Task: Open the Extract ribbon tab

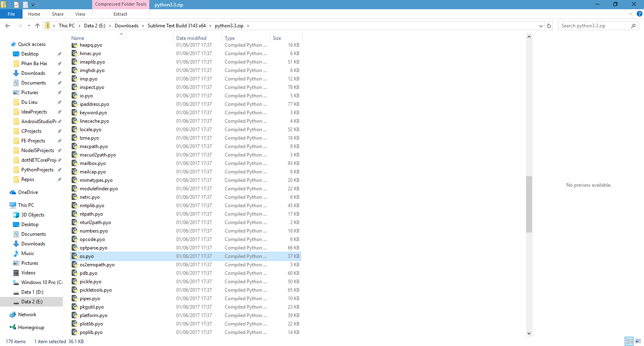Action: 120,14
